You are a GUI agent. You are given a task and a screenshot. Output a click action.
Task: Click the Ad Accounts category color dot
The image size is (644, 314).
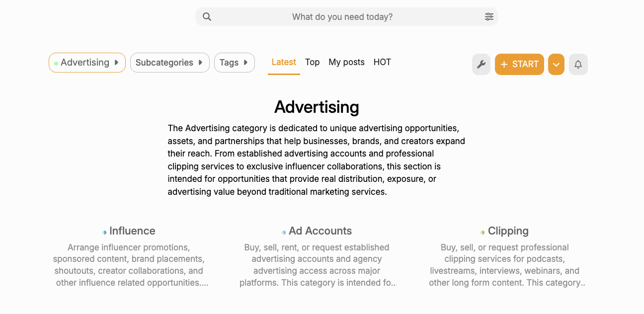[284, 232]
